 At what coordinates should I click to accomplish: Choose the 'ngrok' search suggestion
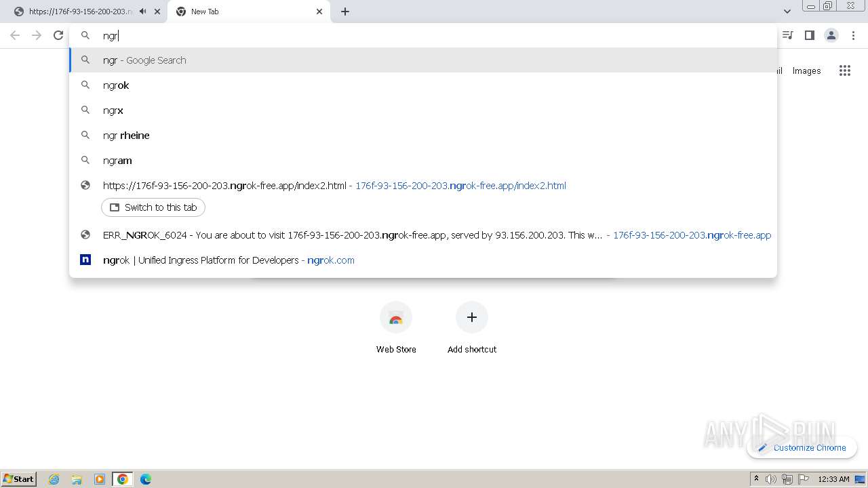423,85
